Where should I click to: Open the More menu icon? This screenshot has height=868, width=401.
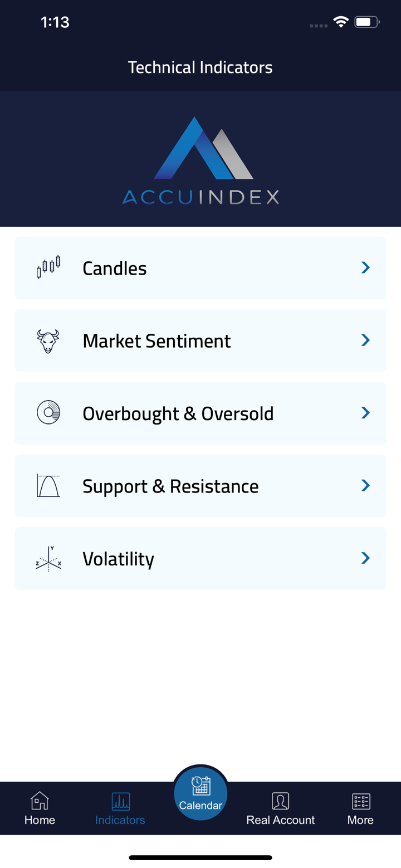(360, 801)
